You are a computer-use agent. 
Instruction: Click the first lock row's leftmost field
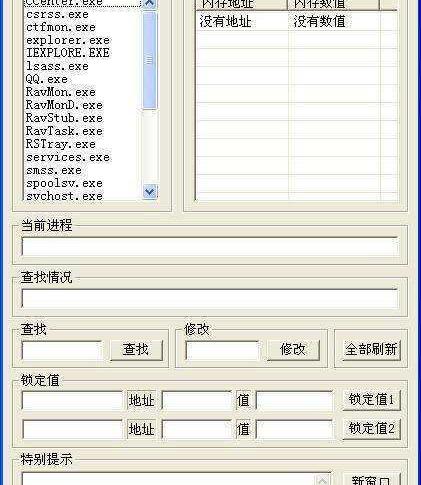(x=73, y=400)
